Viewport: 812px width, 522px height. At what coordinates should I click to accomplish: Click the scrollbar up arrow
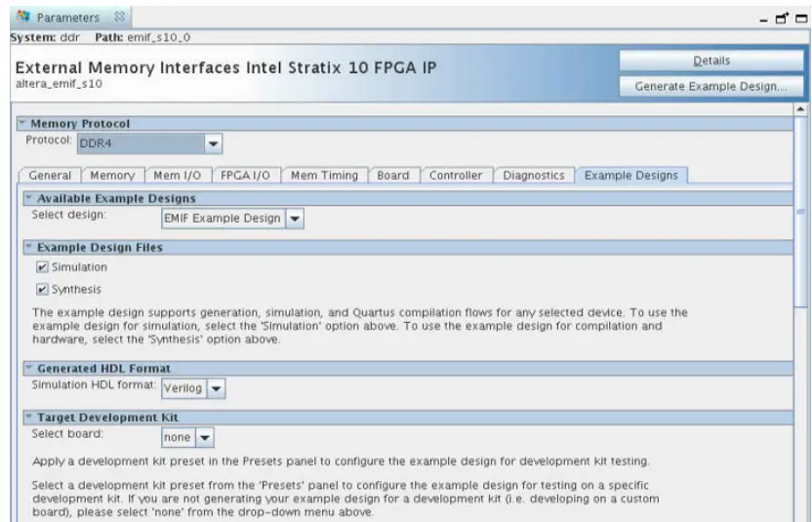coord(800,109)
